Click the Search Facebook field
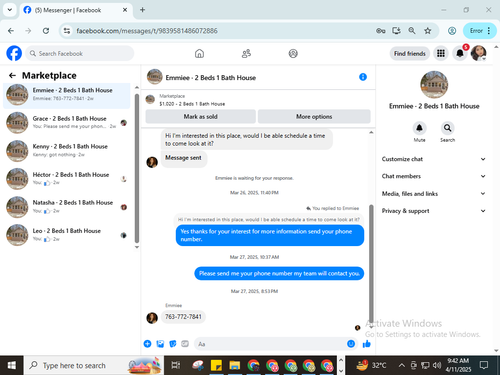Image resolution: width=500 pixels, height=375 pixels. (80, 53)
